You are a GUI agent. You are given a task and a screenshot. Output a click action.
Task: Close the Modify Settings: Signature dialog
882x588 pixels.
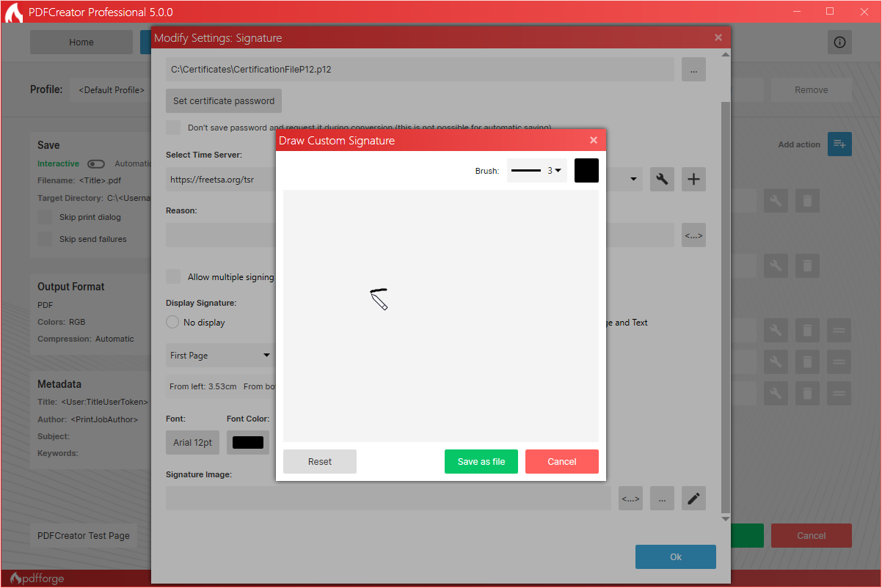(x=718, y=37)
